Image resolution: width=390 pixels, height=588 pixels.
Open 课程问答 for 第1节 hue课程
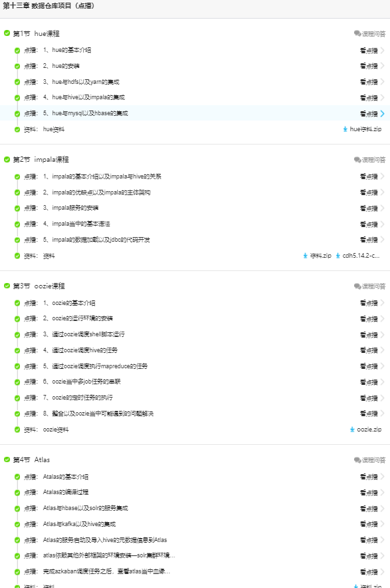(x=370, y=34)
